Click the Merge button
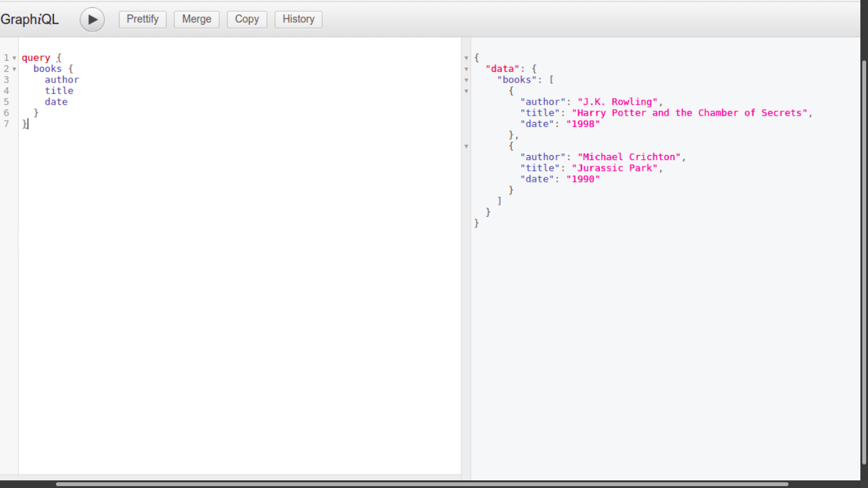The width and height of the screenshot is (868, 488). tap(196, 19)
